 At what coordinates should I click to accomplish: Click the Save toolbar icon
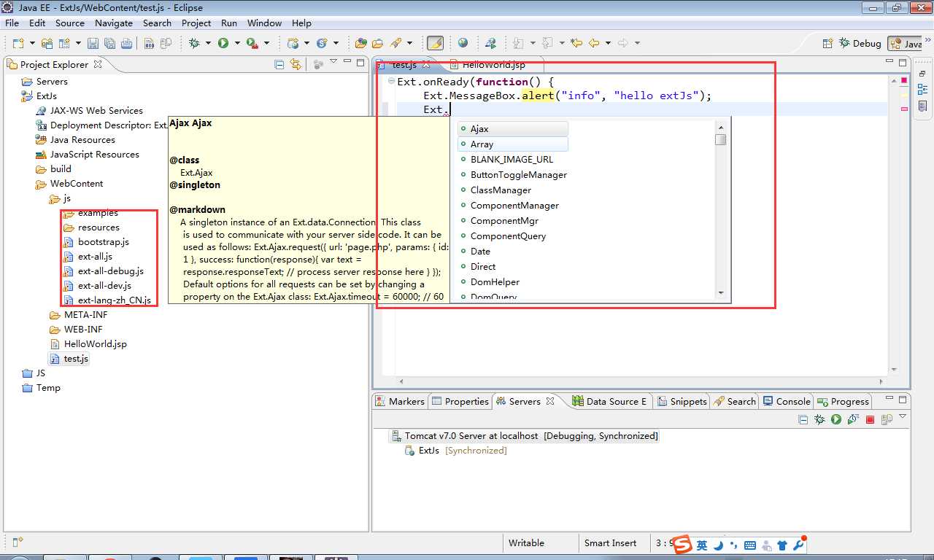pos(93,43)
